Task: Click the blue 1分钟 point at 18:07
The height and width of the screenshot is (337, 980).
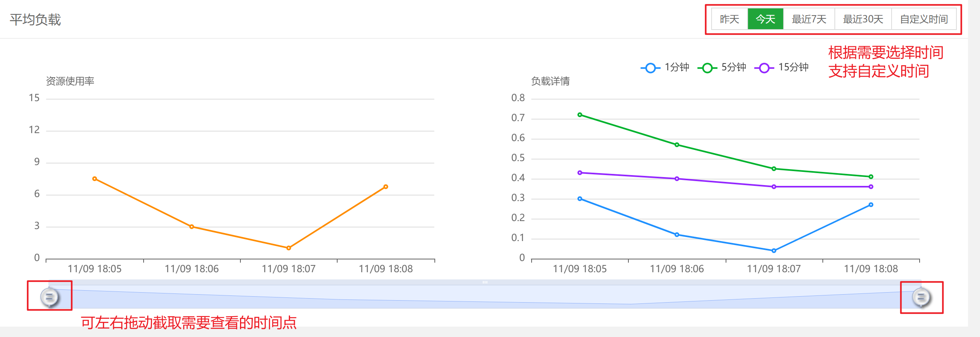Action: (774, 251)
